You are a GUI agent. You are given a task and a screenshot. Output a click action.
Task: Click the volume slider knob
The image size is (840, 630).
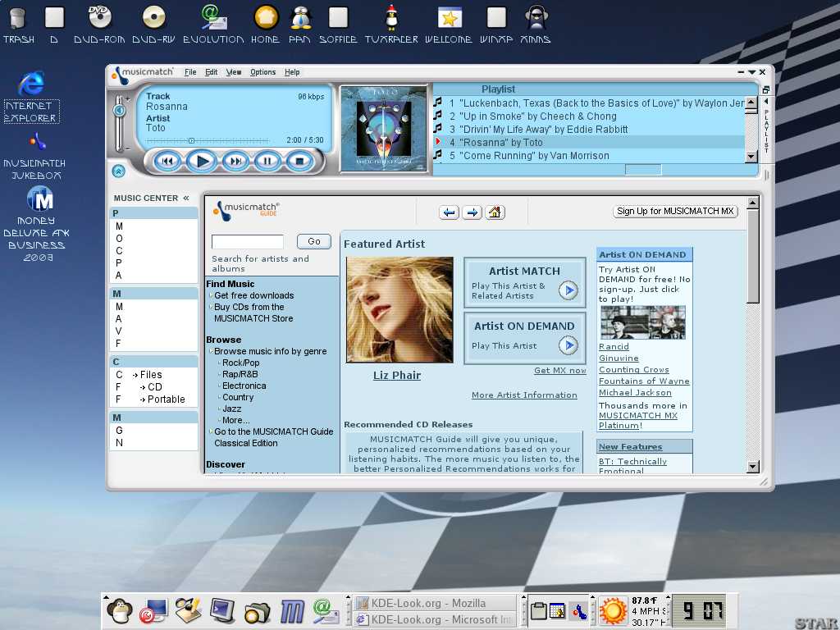pos(119,111)
